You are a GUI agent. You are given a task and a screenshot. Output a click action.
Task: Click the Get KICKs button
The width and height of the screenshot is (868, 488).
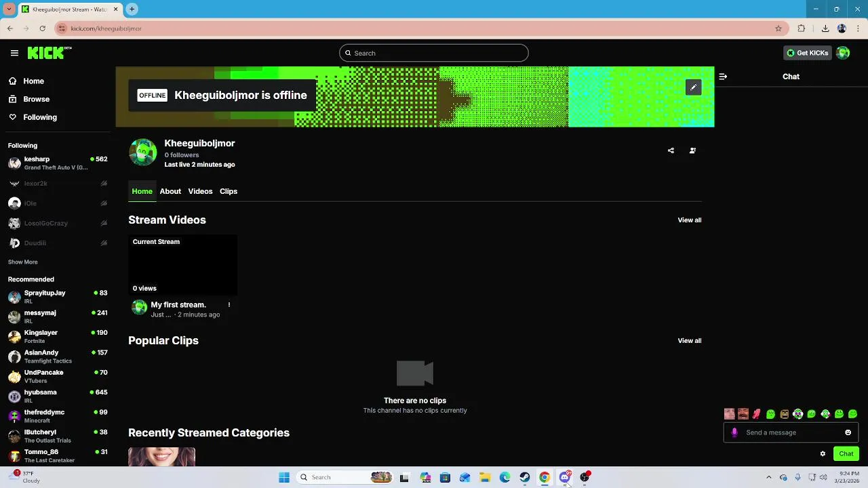tap(808, 53)
